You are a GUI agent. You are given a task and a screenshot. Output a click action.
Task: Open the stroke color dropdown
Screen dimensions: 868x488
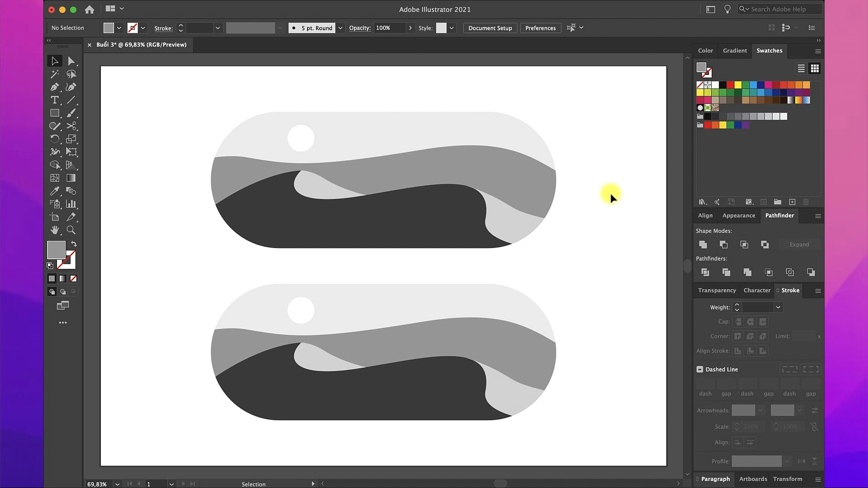(x=143, y=28)
